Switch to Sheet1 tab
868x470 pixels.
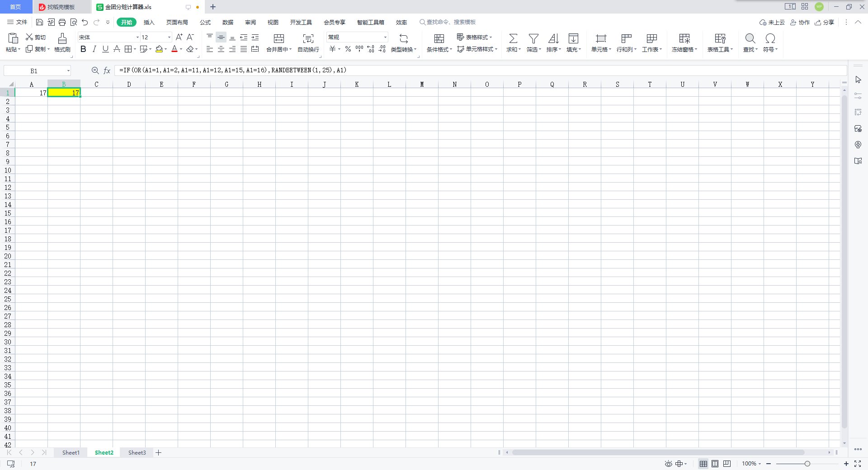tap(71, 452)
